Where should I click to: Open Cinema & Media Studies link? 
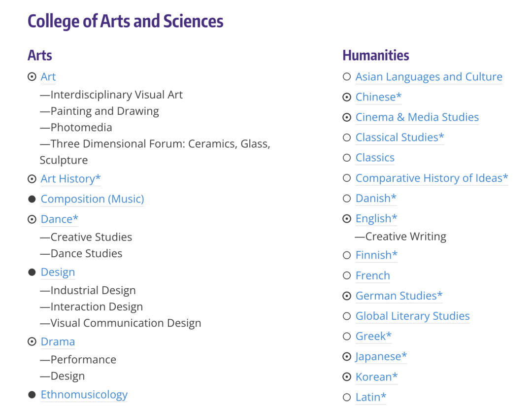click(417, 117)
